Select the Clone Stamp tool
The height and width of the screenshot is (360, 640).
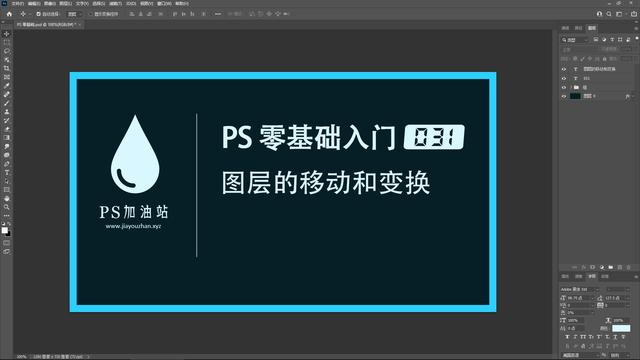coord(7,111)
